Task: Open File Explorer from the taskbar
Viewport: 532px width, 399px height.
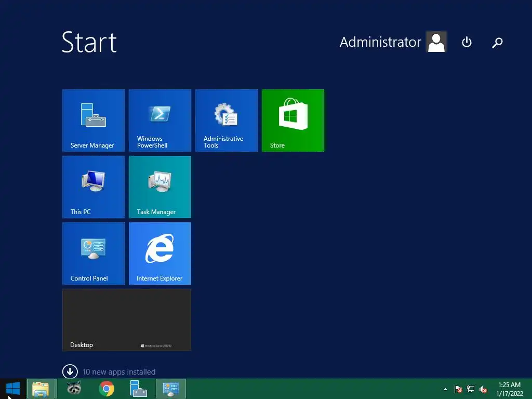Action: click(x=41, y=389)
